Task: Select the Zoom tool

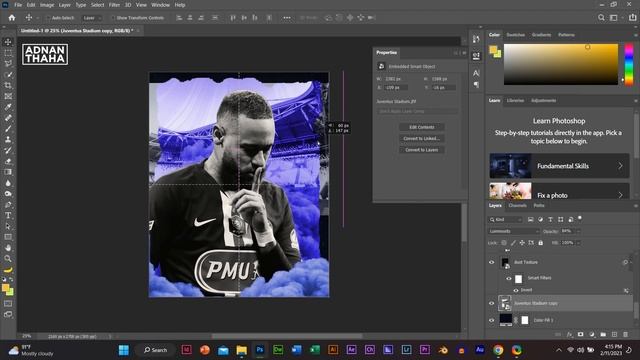Action: coord(8,258)
